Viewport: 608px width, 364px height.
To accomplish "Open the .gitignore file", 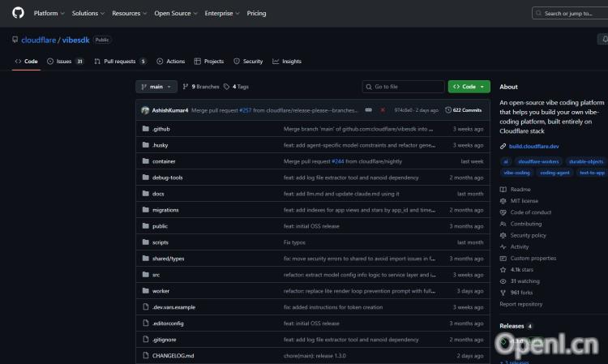I will click(164, 340).
